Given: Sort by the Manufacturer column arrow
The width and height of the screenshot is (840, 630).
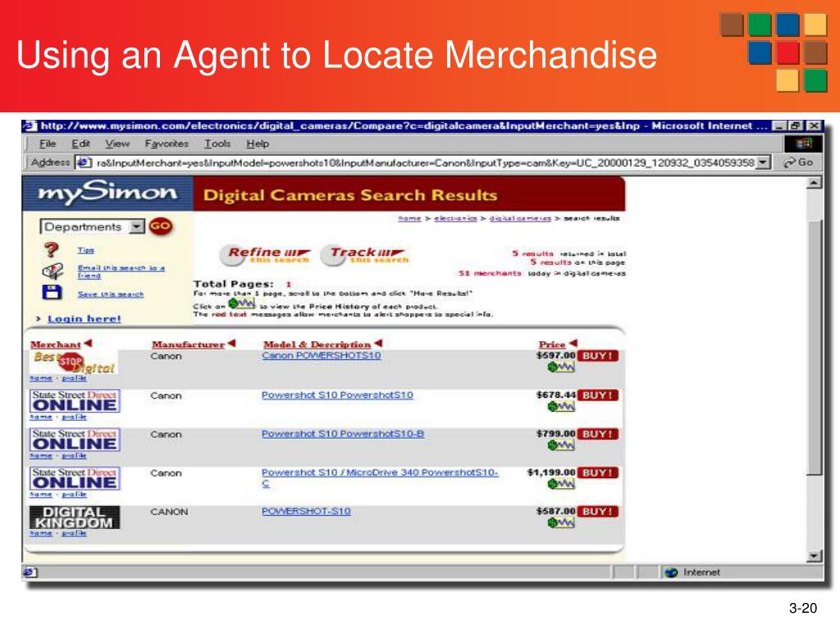Looking at the screenshot, I should [231, 343].
